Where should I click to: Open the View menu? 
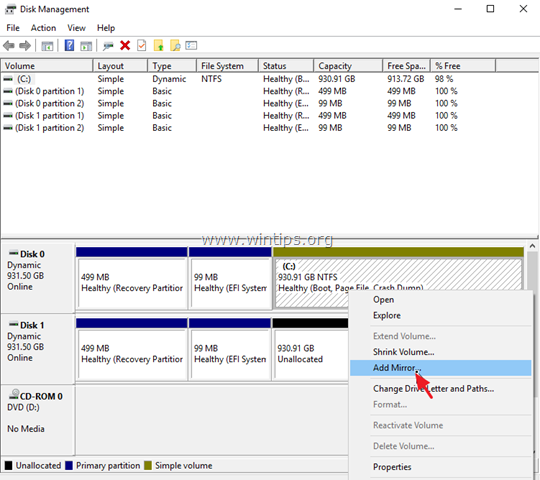(76, 28)
